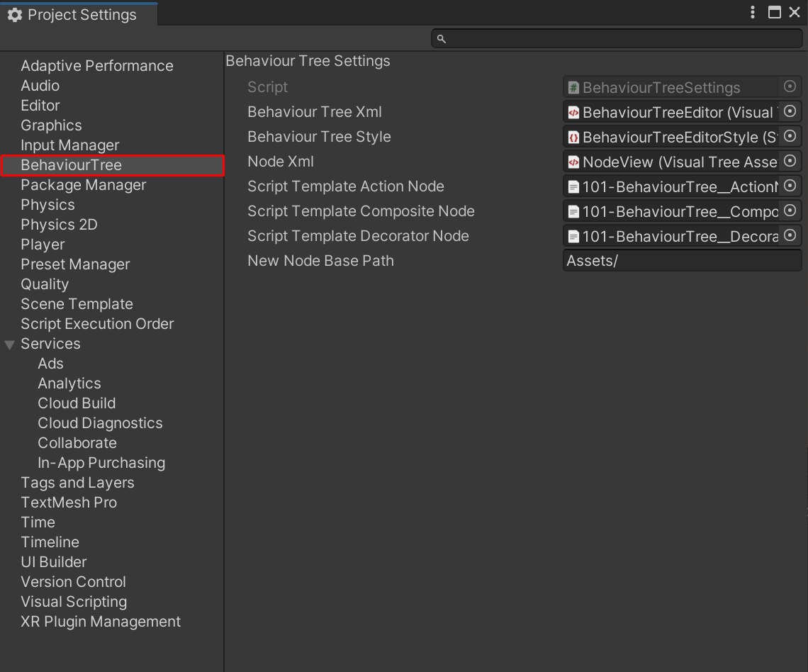Open Scene Template settings
The height and width of the screenshot is (672, 808).
(x=77, y=304)
